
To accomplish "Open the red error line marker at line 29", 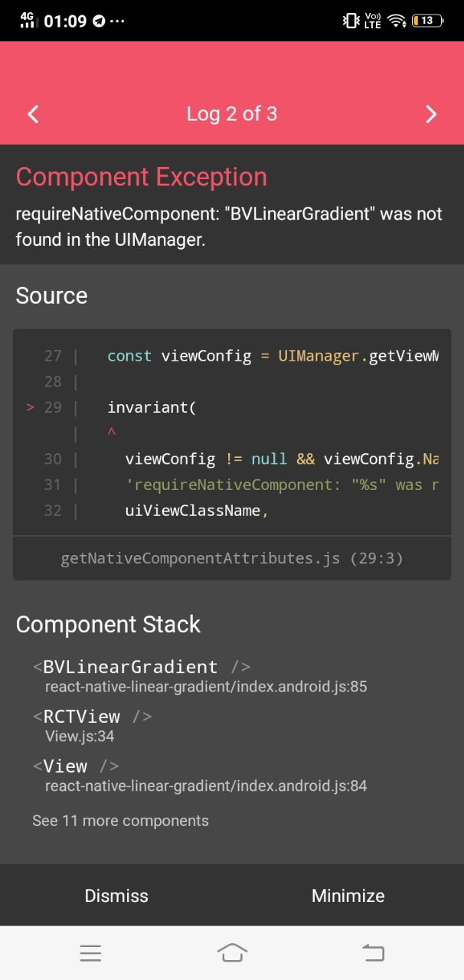I will click(x=30, y=407).
